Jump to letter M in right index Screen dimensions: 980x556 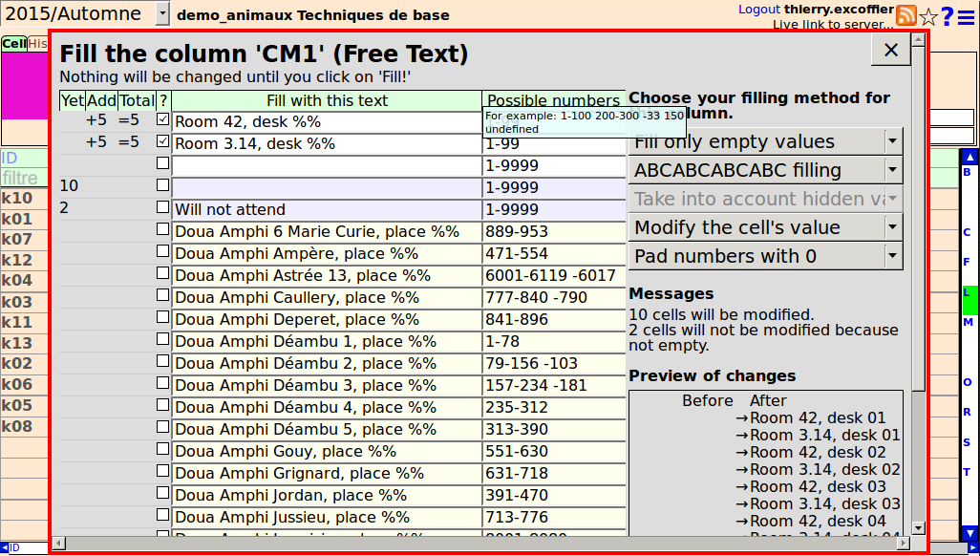968,322
